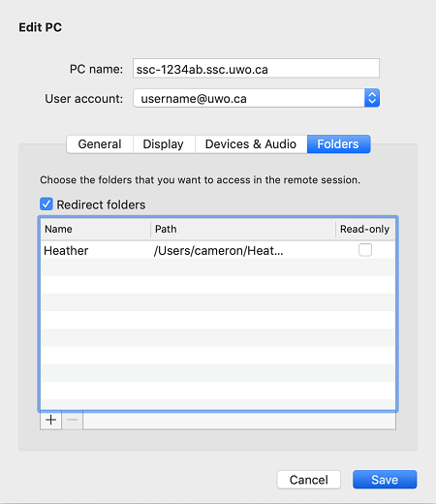Click the Read-only column header
436x504 pixels.
click(x=365, y=229)
